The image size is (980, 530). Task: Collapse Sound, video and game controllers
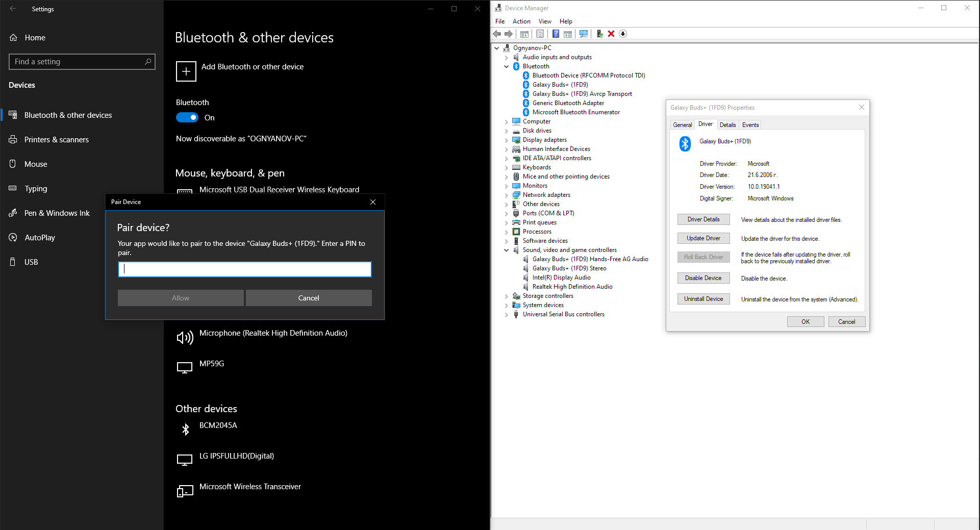pos(507,250)
